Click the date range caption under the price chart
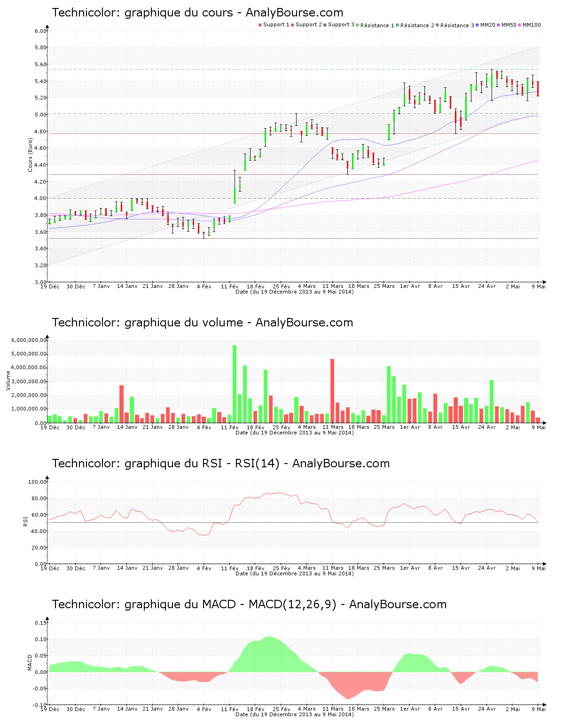 pyautogui.click(x=295, y=292)
